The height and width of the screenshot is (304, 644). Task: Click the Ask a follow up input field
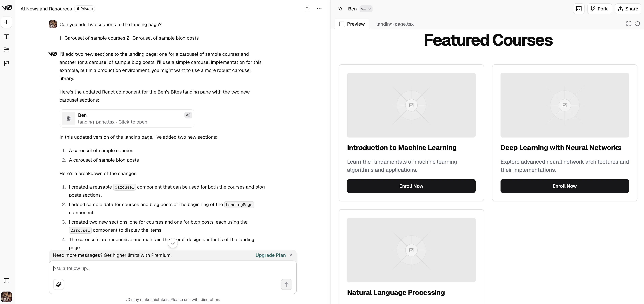(172, 268)
